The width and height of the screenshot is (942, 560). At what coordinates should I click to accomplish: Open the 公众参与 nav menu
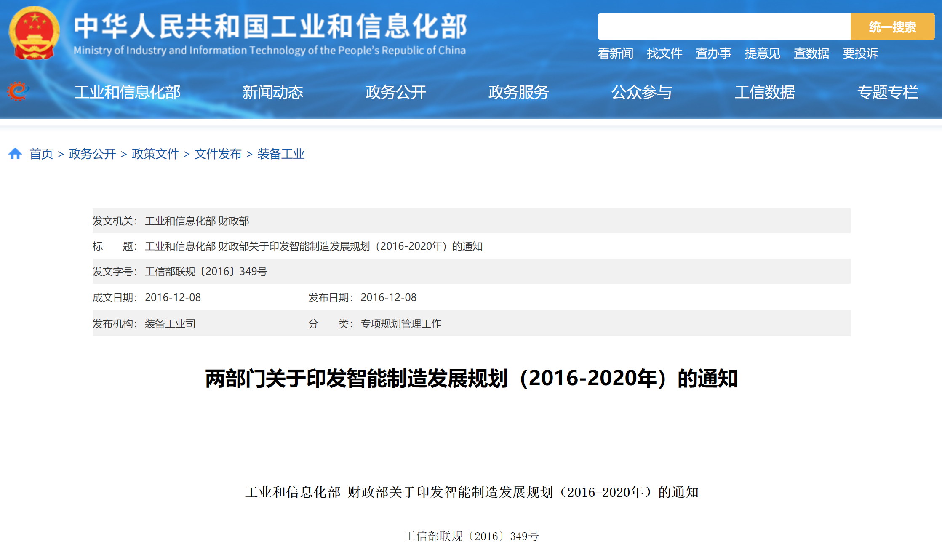[x=641, y=92]
